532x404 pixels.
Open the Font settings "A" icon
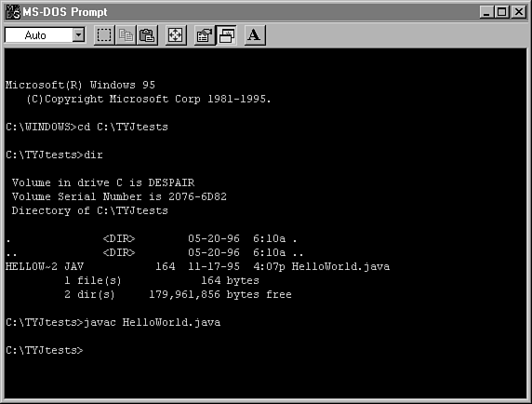(x=255, y=35)
